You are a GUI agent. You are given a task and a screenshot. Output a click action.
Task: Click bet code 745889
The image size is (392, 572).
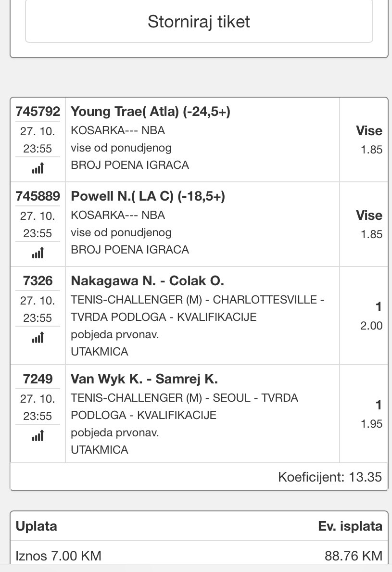38,196
